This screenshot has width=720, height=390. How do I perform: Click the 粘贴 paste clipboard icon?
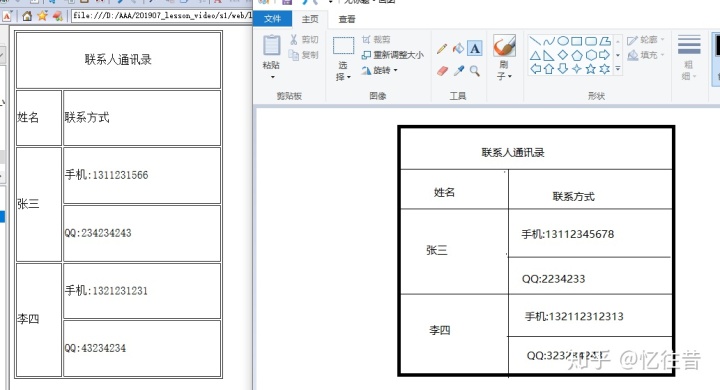(271, 46)
